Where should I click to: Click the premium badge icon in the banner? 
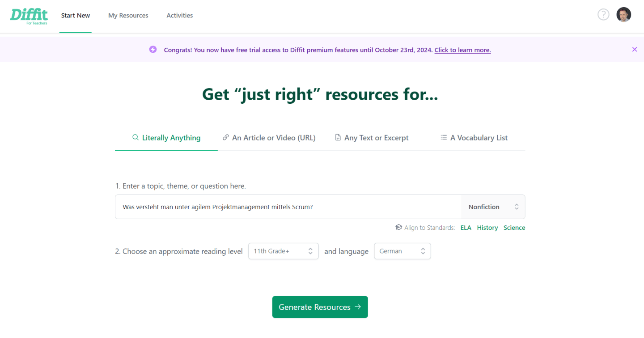tap(153, 50)
